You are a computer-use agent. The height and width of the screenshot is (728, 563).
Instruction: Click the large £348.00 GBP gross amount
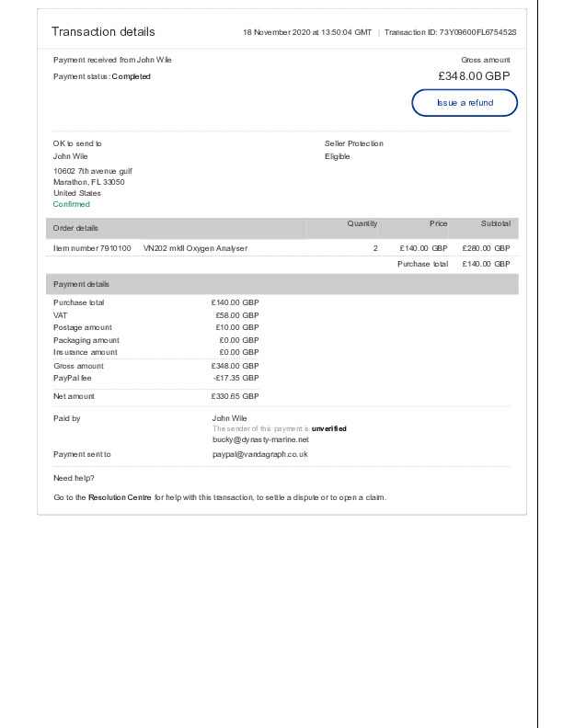pyautogui.click(x=473, y=75)
